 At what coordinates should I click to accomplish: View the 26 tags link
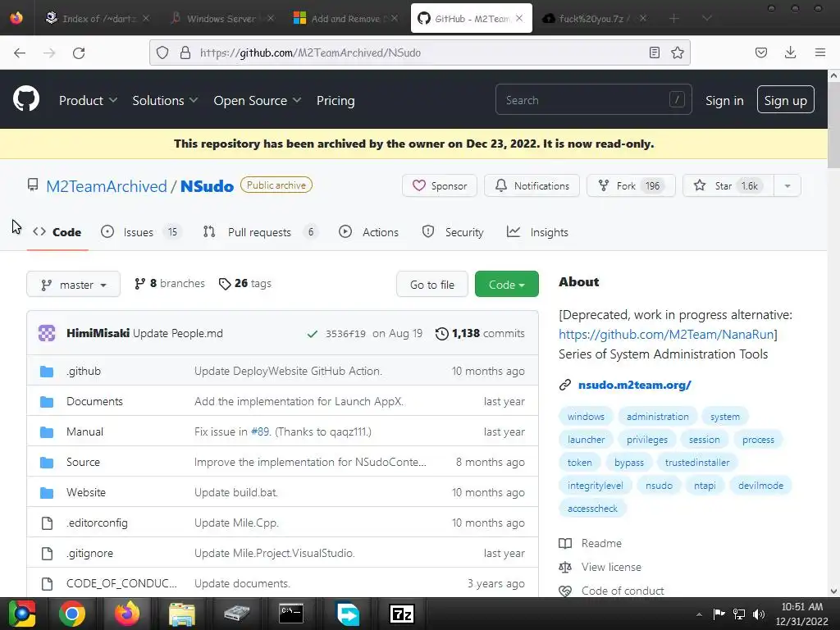pyautogui.click(x=244, y=283)
